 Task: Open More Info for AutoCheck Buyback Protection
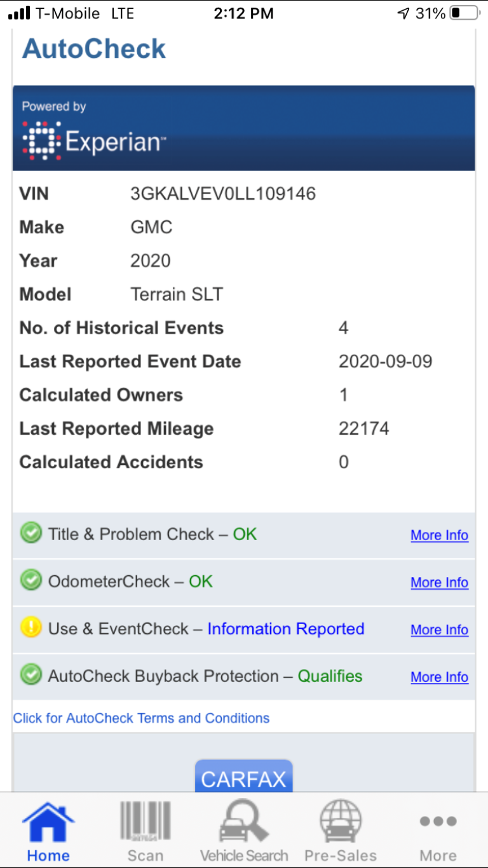tap(440, 677)
